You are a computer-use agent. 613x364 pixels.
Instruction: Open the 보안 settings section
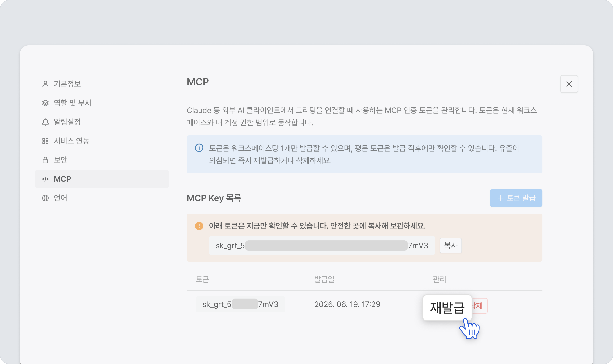coord(102,160)
